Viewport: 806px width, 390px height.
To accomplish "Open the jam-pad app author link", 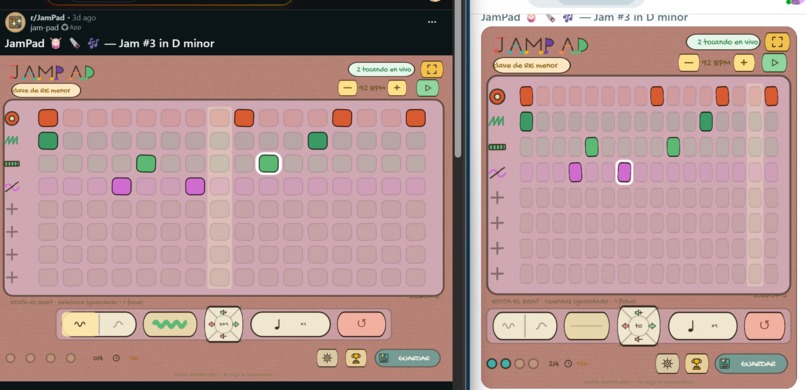I will pos(44,27).
